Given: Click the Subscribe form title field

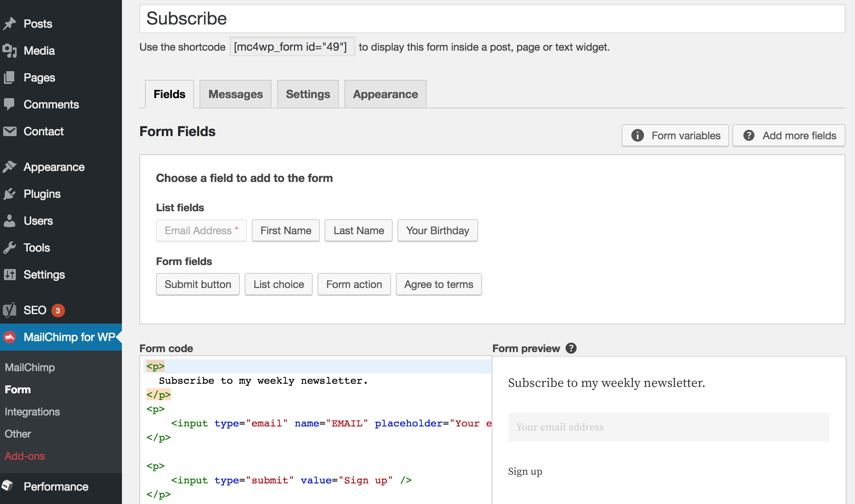Looking at the screenshot, I should (492, 19).
